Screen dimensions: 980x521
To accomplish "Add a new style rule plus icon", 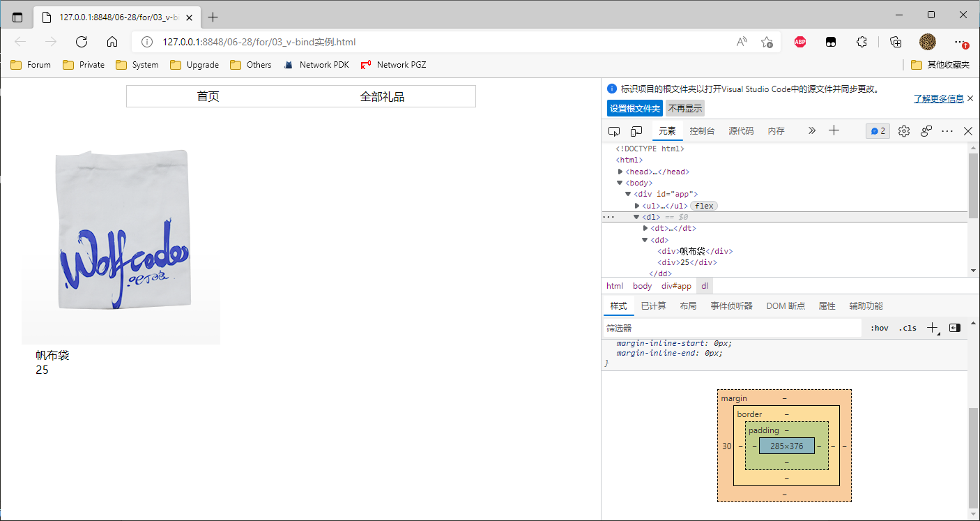I will pos(933,328).
